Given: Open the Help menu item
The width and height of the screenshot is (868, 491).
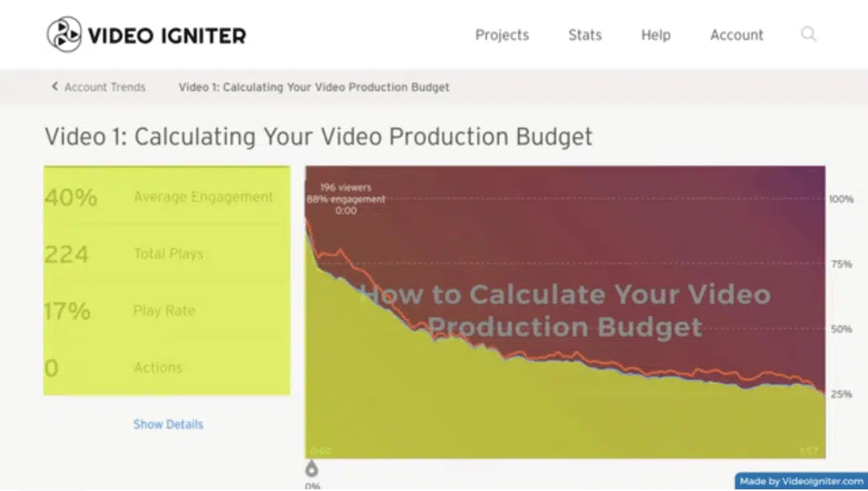Looking at the screenshot, I should point(655,35).
